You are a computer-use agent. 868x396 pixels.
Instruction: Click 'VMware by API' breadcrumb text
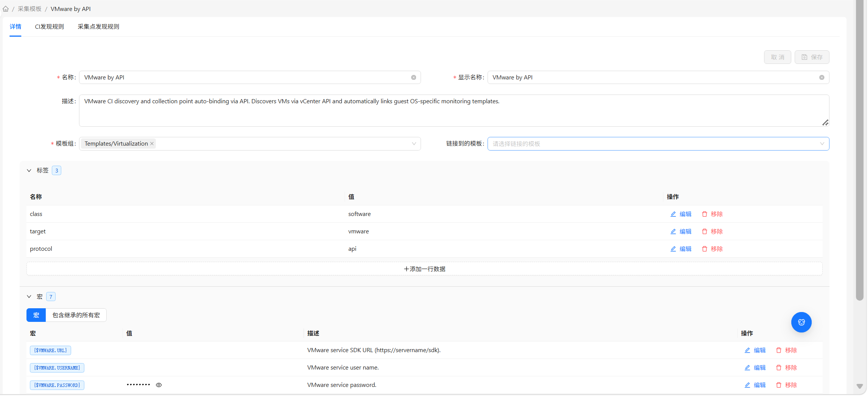coord(70,9)
